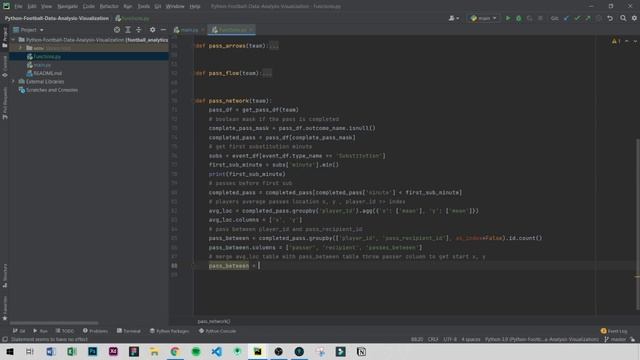Collapse the Python-Football-Data-Analysis-Visualization root folder
Viewport: 640px width, 360px height.
13,40
